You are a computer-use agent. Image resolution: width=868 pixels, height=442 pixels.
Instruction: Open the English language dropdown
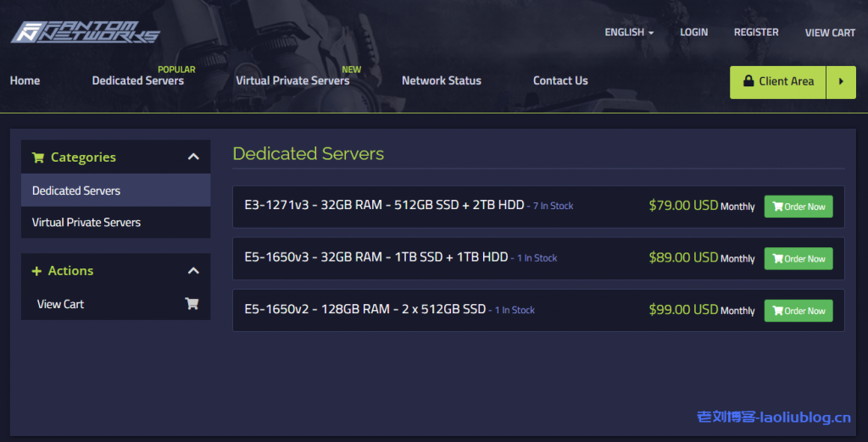[629, 32]
